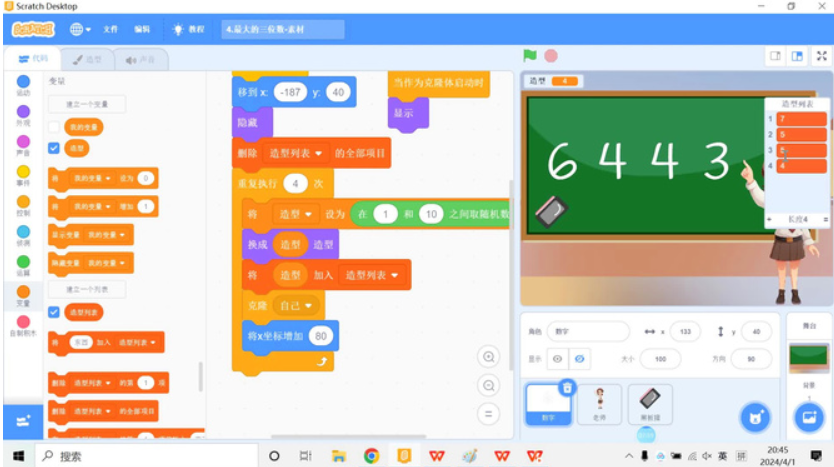Viewport: 834px width, 467px height.
Task: Toggle 我的变量 variable checkbox
Action: [x=54, y=127]
